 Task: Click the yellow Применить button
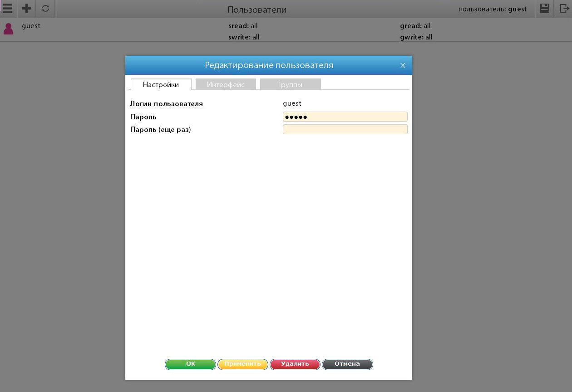(243, 364)
